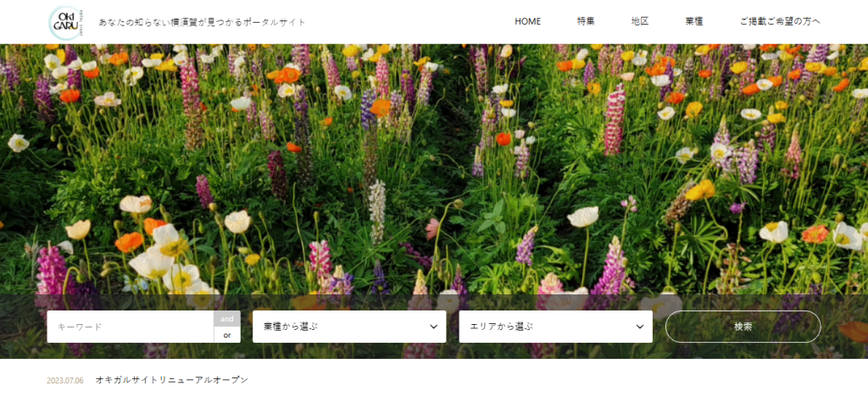
Task: Click the chevron on エリアから選ぶ
Action: pyautogui.click(x=640, y=327)
